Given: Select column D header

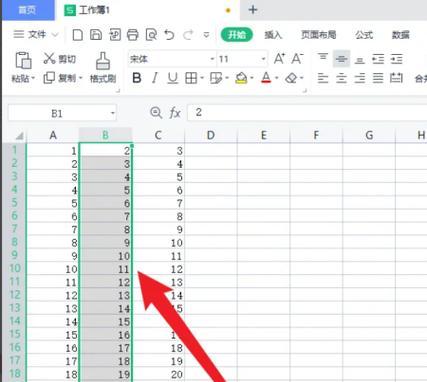Looking at the screenshot, I should point(211,135).
